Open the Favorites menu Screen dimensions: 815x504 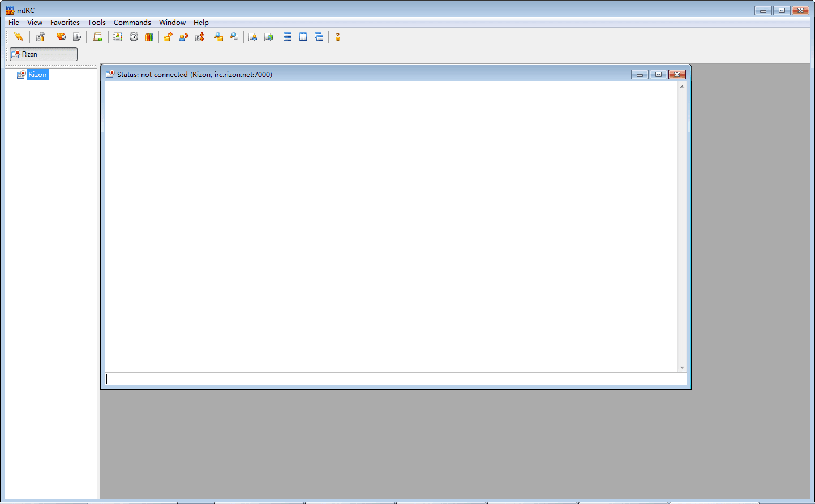point(65,23)
